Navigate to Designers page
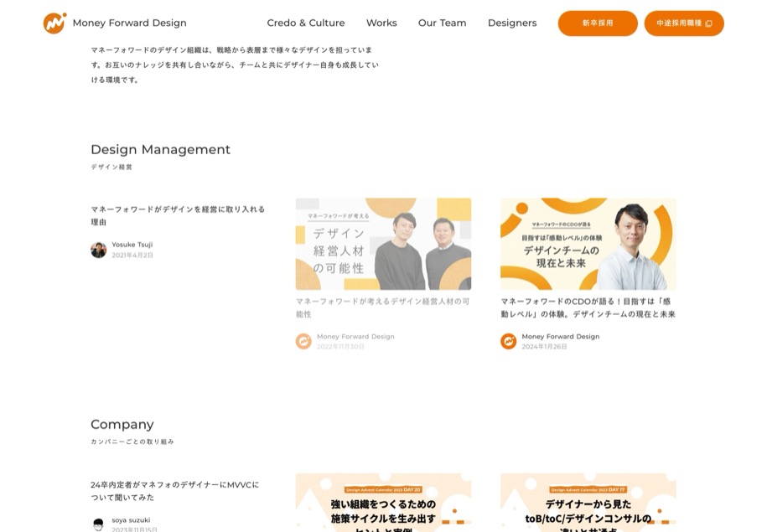The image size is (767, 532). pos(512,23)
